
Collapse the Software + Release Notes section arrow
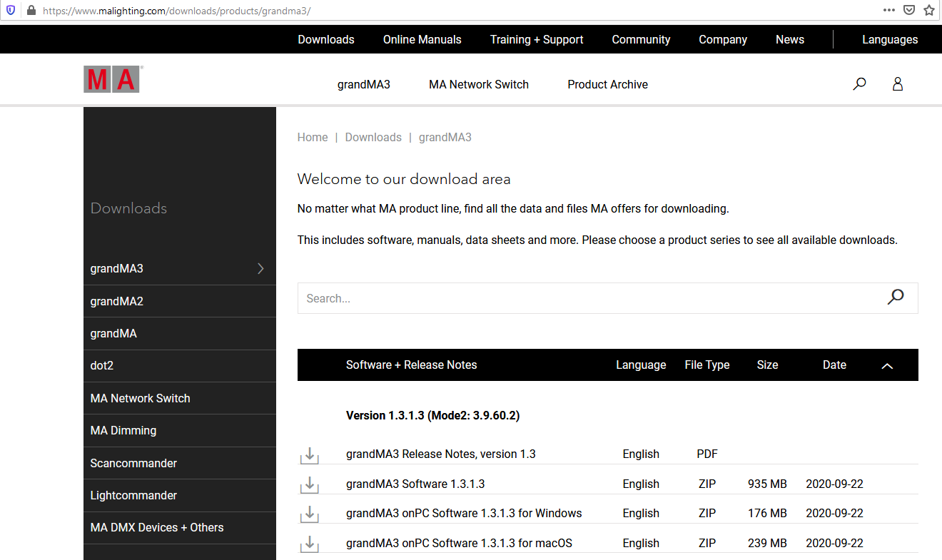[x=887, y=365]
